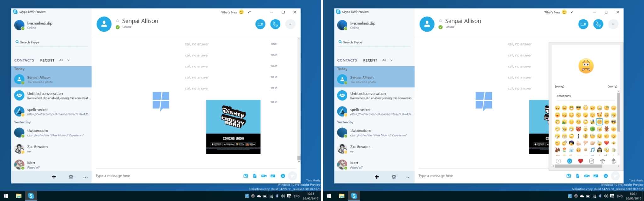Click the send file icon in right window
The height and width of the screenshot is (201, 644).
pos(578,176)
